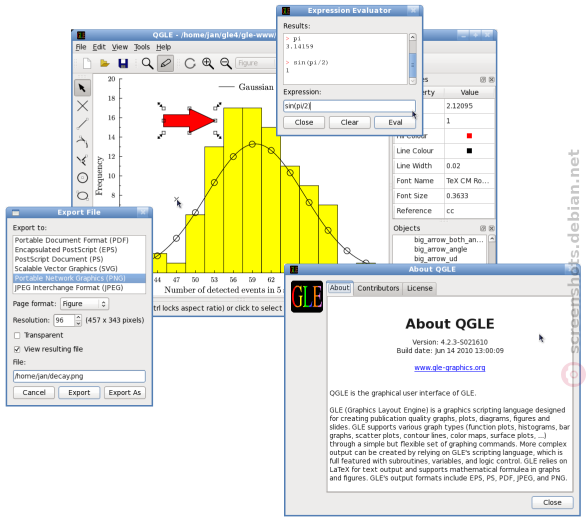
Task: Click the file path input field
Action: click(x=79, y=376)
